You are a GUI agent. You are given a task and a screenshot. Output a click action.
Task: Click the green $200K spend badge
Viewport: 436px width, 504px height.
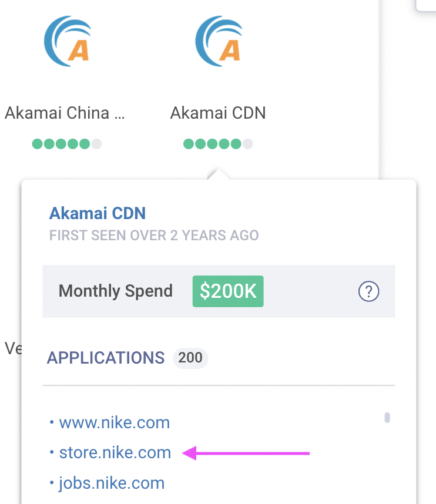228,291
